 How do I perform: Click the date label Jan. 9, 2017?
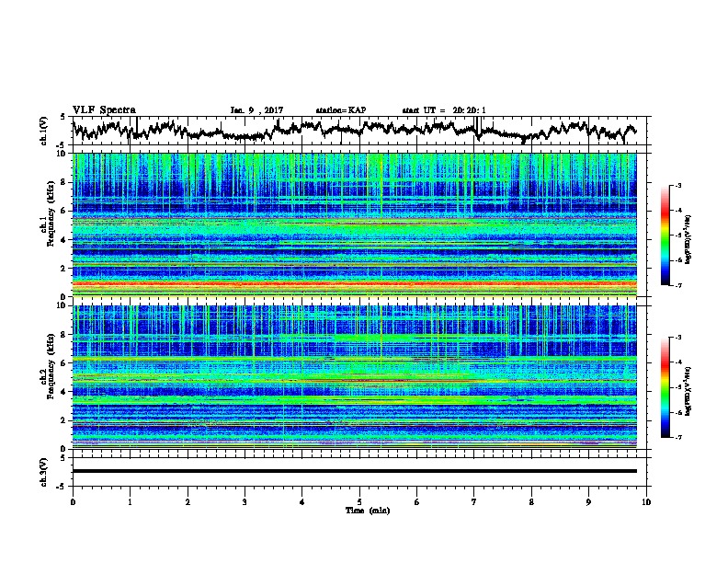[256, 110]
